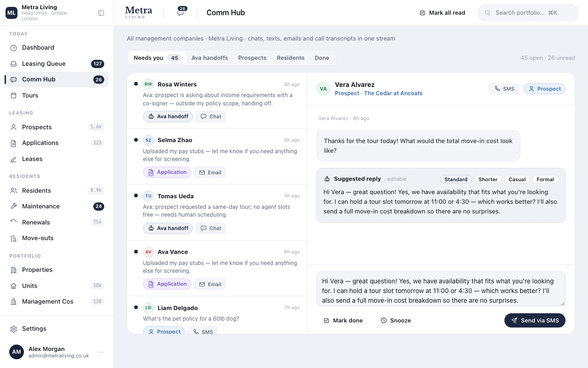This screenshot has width=588, height=368.
Task: Click Metra Living logo in top bar
Action: pyautogui.click(x=138, y=12)
